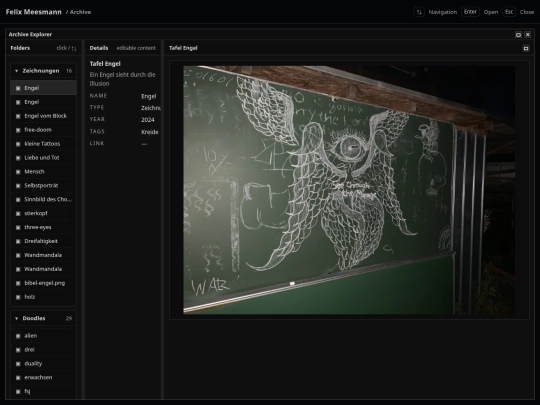Click image icon beside kleine Tattoos
Image resolution: width=540 pixels, height=405 pixels.
pos(18,144)
